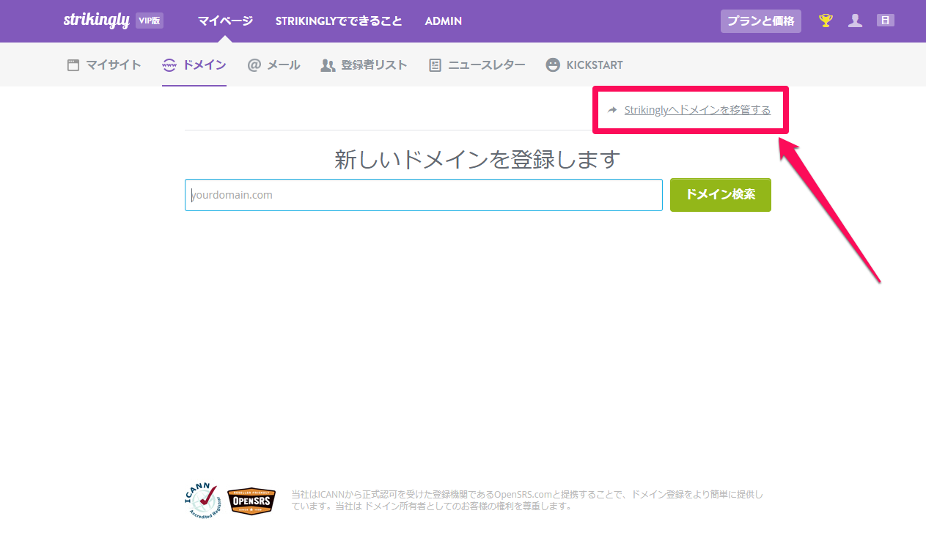This screenshot has width=926, height=560.
Task: Click Strikinglyへドメインを移管する link
Action: [697, 110]
